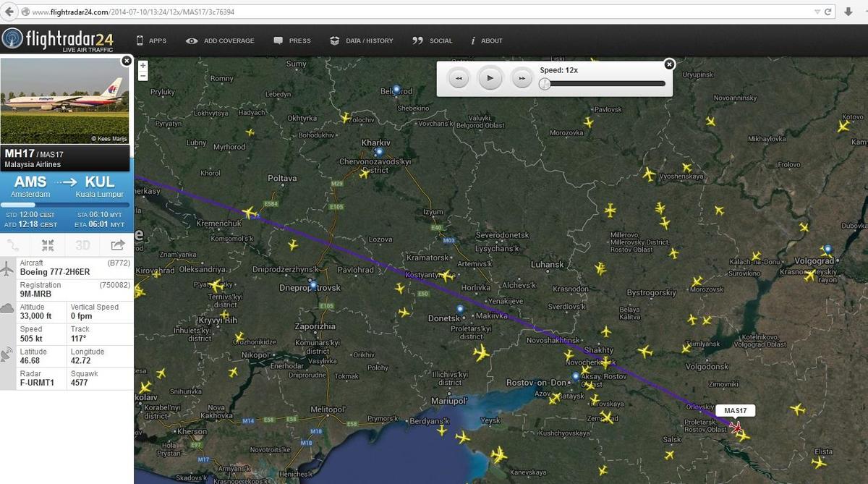Open the APPS menu
The width and height of the screenshot is (868, 484).
click(x=151, y=41)
